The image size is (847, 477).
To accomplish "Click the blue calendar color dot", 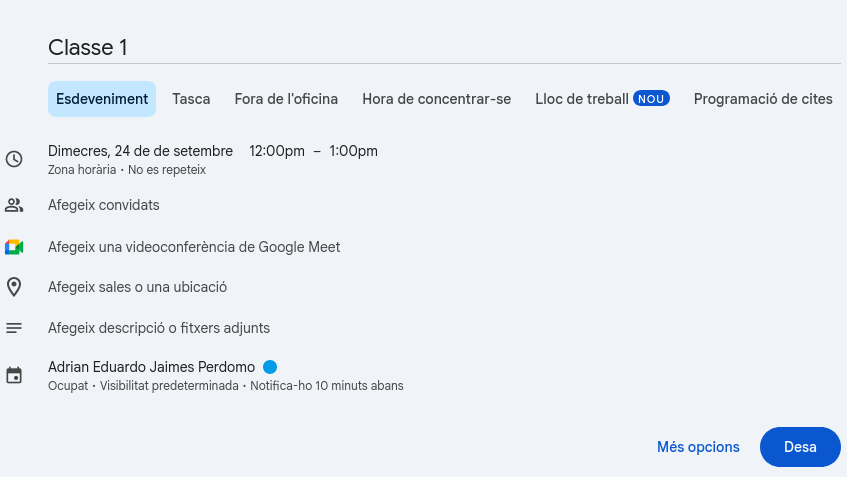I will pos(270,367).
